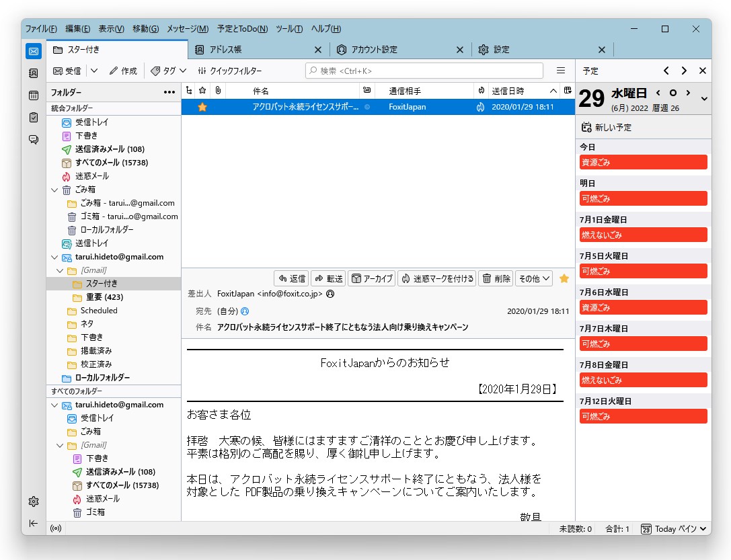
Task: Toggle star in message header pane
Action: pos(564,278)
